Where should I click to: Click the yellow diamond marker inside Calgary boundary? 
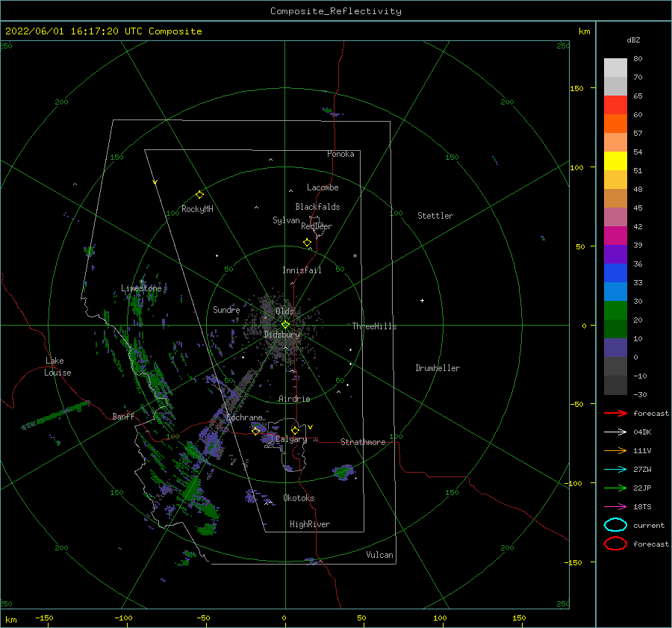(295, 430)
